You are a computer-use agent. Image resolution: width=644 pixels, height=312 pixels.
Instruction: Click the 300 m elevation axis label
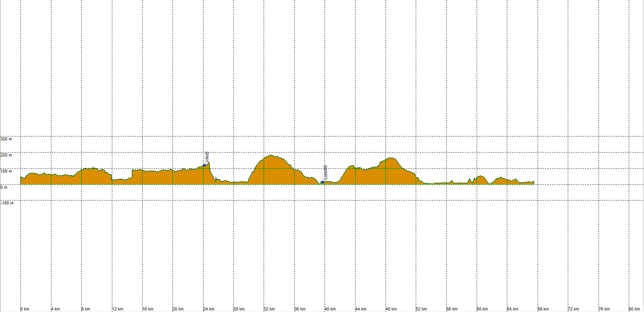[x=6, y=139]
